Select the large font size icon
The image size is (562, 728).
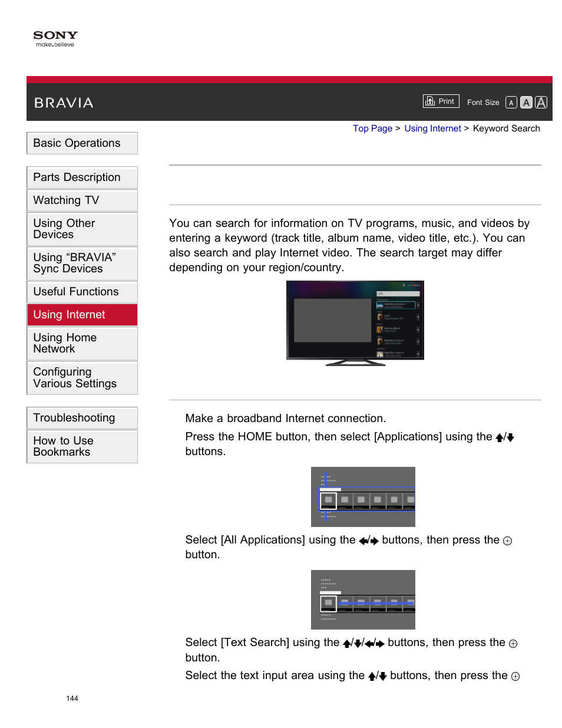tap(541, 103)
